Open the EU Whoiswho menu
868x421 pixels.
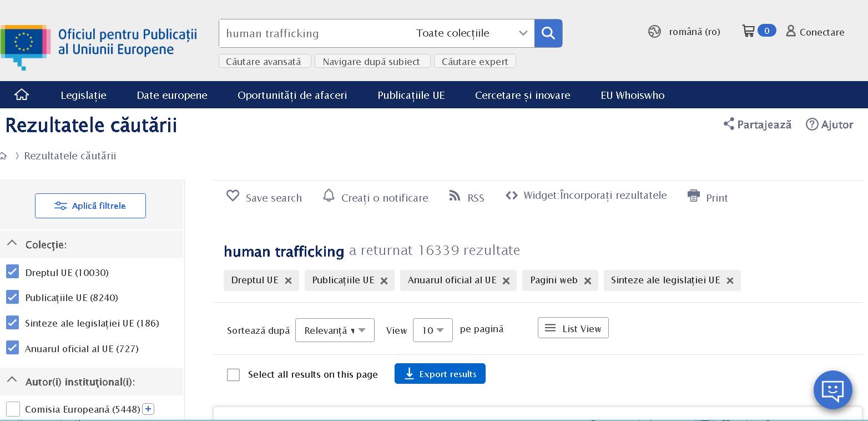(633, 95)
